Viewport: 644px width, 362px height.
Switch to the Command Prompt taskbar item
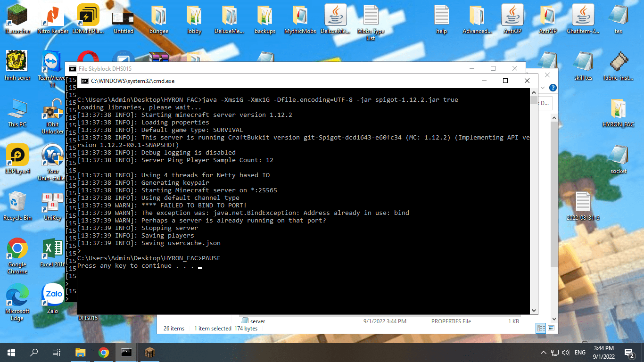(x=126, y=352)
